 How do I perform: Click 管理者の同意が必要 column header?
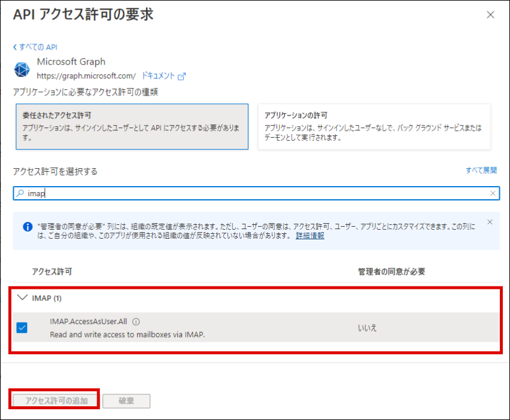(391, 272)
